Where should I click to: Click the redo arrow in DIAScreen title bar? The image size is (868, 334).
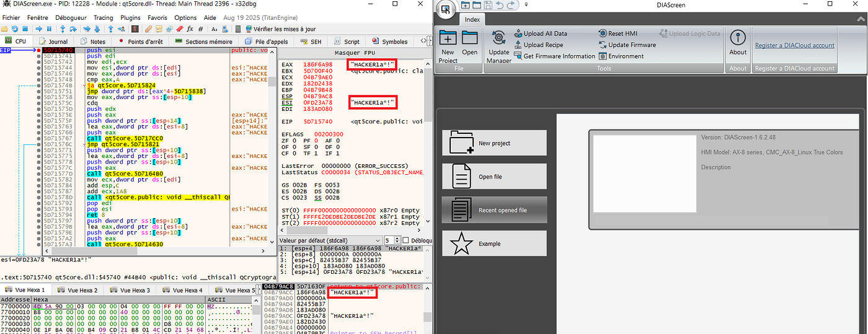click(x=511, y=5)
